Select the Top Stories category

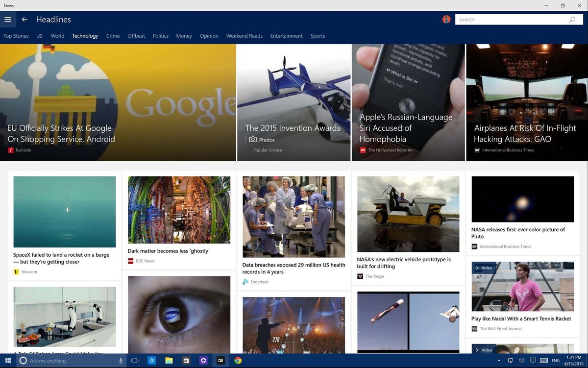16,36
